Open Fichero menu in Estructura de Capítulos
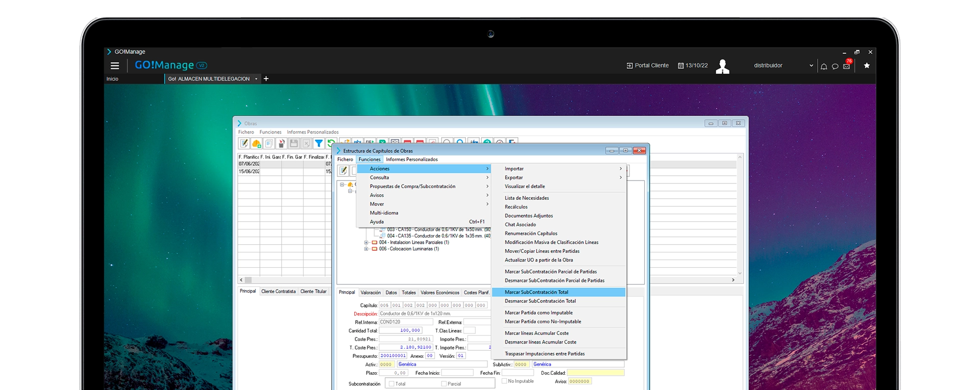The width and height of the screenshot is (980, 390). tap(345, 160)
